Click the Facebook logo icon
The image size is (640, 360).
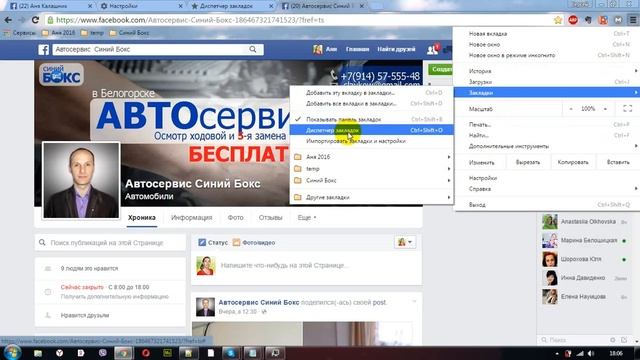[44, 49]
